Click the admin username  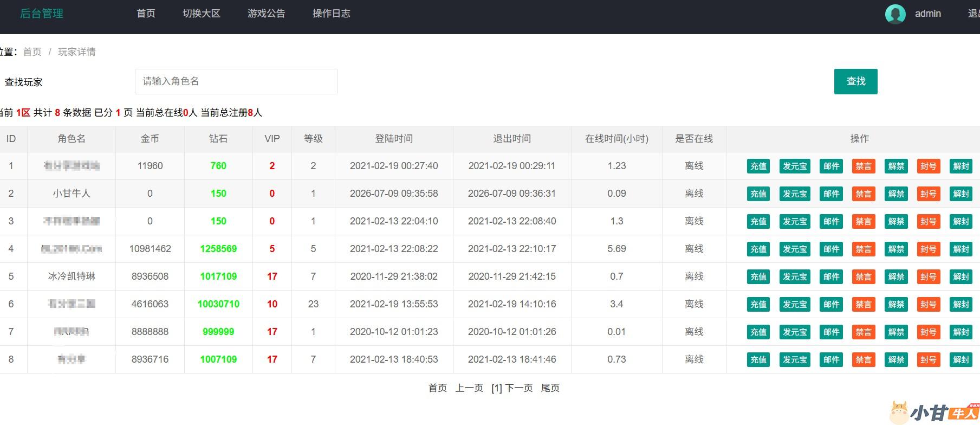[928, 14]
